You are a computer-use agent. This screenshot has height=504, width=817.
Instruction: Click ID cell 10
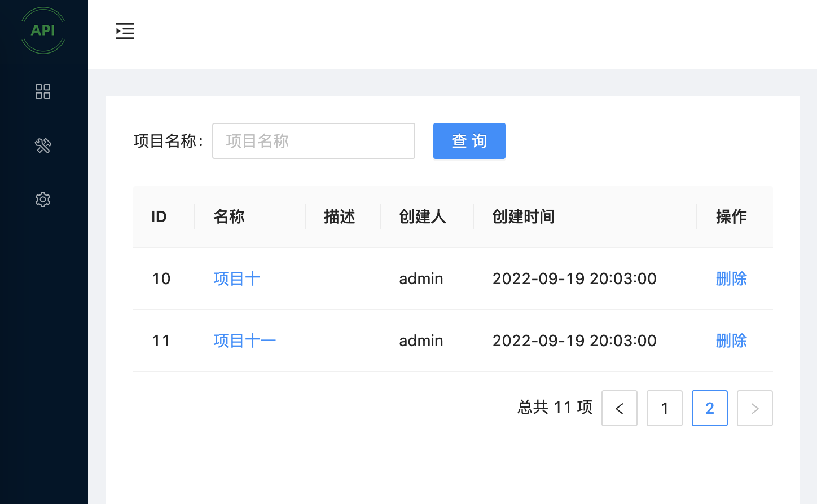pos(161,278)
